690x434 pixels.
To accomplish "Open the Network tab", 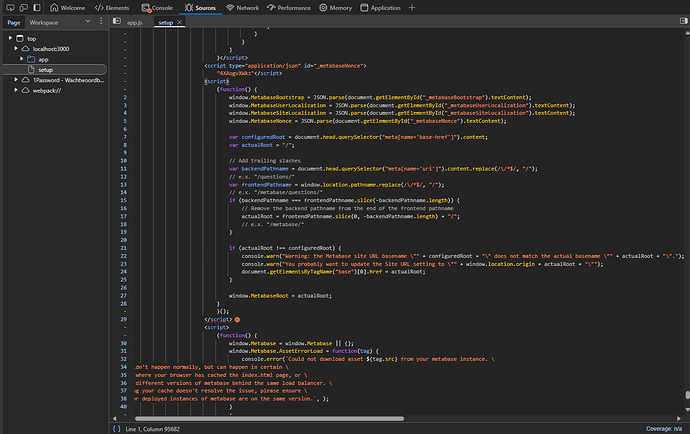I will (x=242, y=7).
